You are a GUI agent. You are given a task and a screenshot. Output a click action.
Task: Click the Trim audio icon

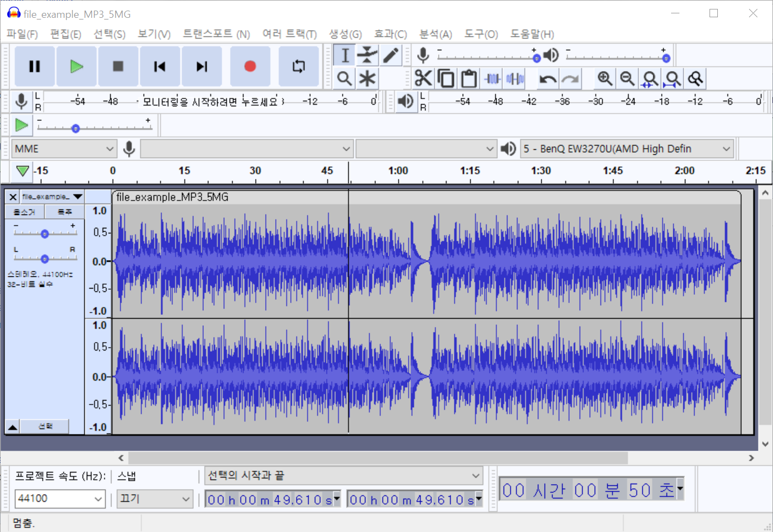click(492, 79)
